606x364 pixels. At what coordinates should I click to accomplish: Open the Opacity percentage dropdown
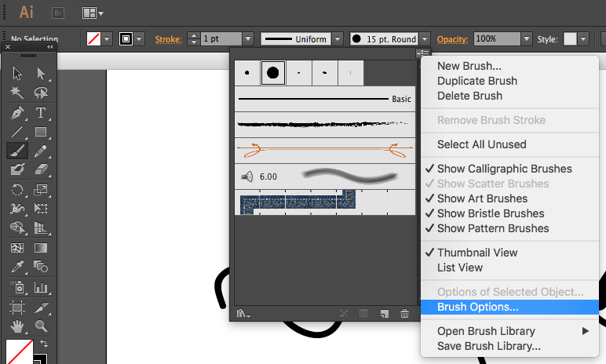528,38
